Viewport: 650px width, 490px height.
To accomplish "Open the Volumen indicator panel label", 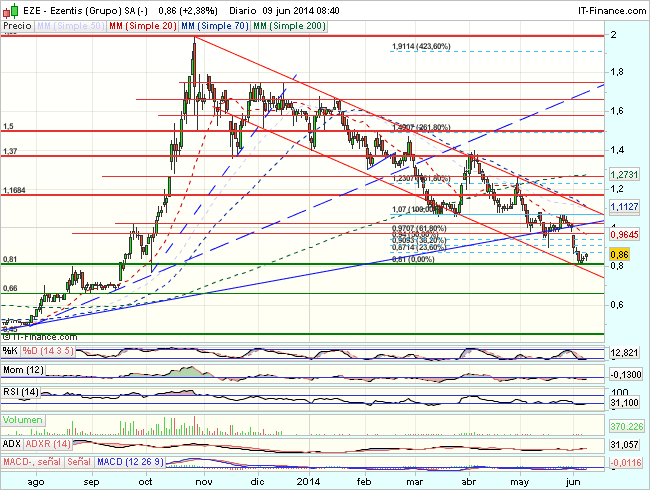I will (x=23, y=421).
